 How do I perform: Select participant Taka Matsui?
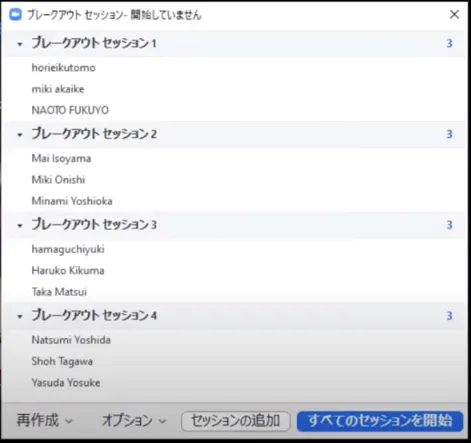(x=59, y=292)
